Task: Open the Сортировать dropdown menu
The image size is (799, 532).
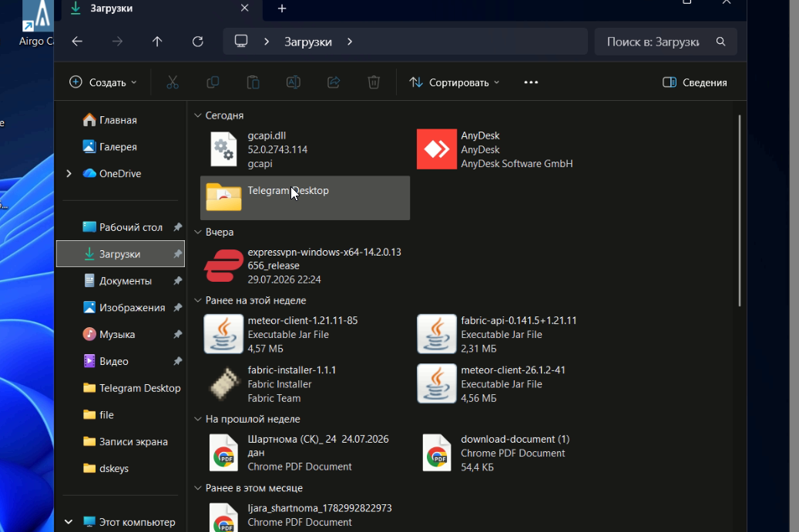Action: point(455,82)
